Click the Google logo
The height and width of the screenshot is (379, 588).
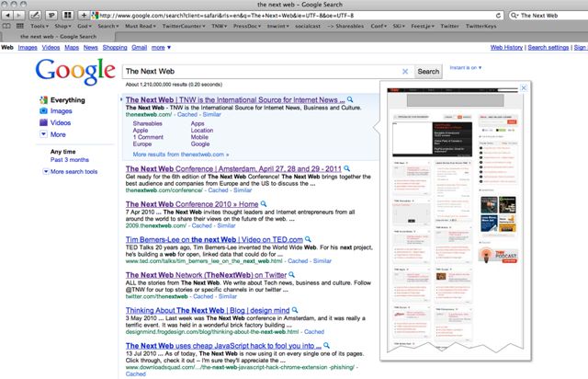75,71
